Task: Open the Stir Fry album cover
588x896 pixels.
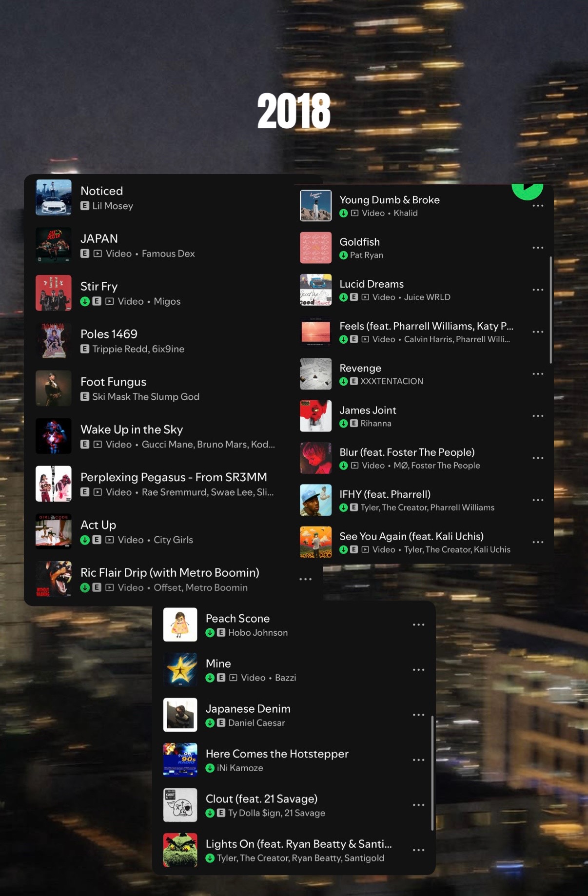Action: coord(54,293)
